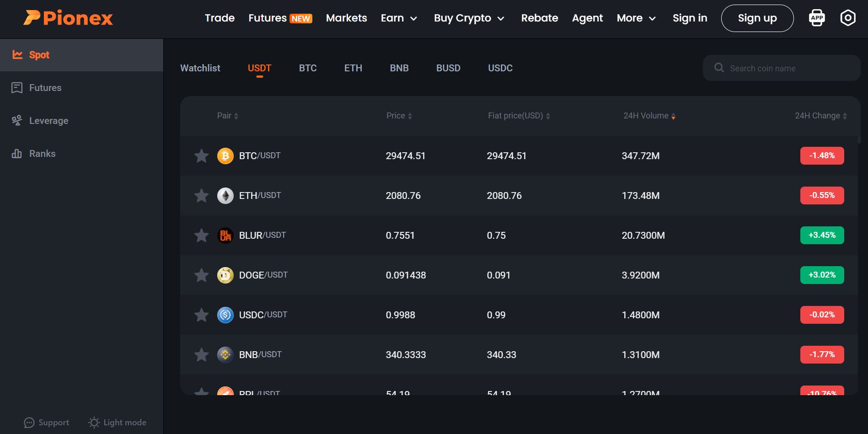Image resolution: width=868 pixels, height=434 pixels.
Task: Click the BNB -1.77% change badge
Action: click(x=822, y=355)
